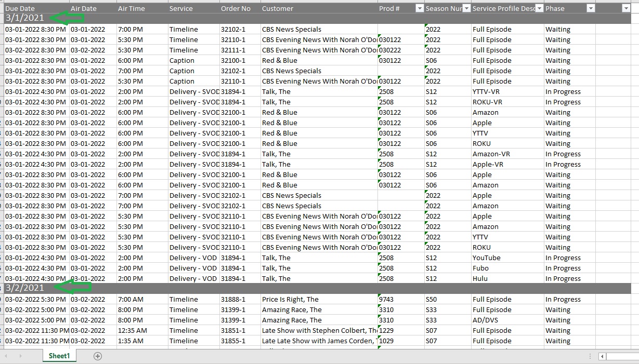Viewport: 639px width, 364px height.
Task: Open the filter dropdown in the unlabeled column after Phase
Action: click(625, 8)
